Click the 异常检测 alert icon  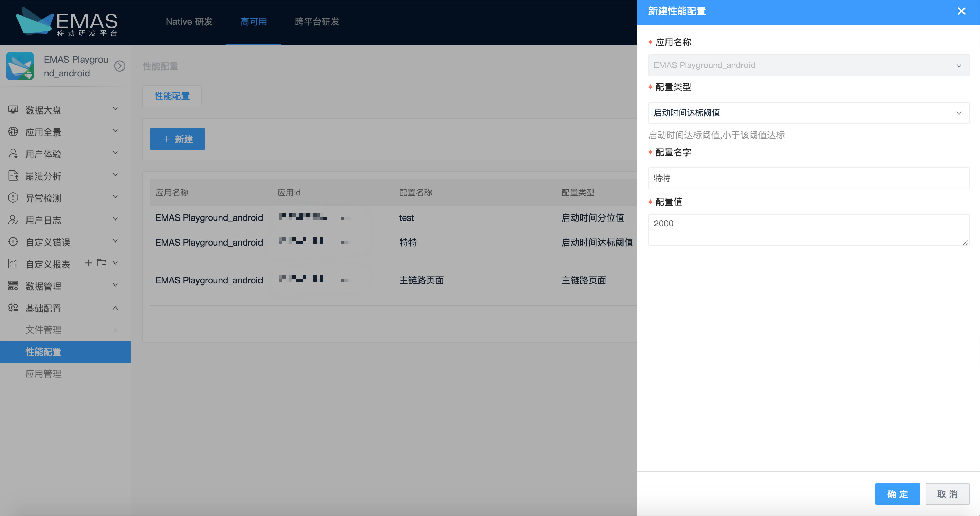click(x=13, y=198)
